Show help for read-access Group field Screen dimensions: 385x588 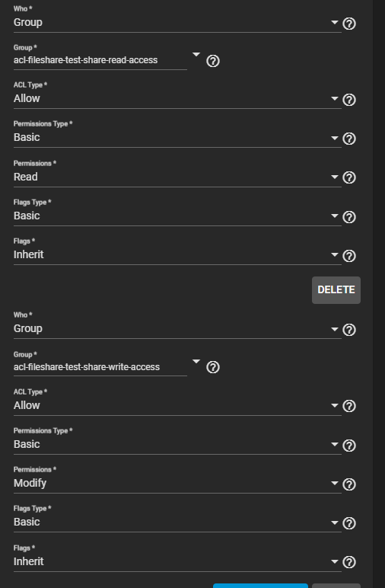click(x=213, y=61)
